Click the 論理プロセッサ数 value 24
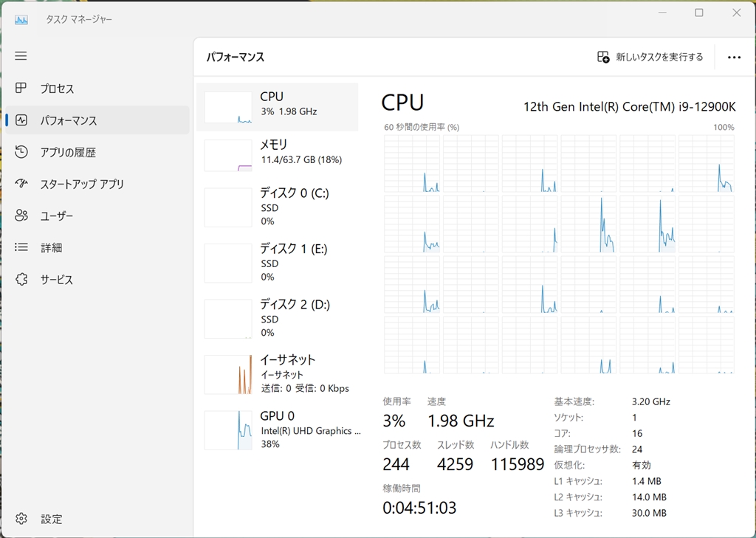This screenshot has height=538, width=756. coord(637,449)
